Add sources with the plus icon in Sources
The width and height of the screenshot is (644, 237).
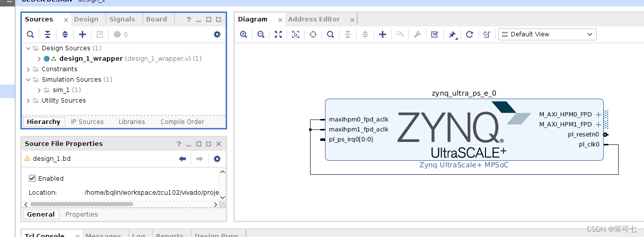pyautogui.click(x=82, y=34)
